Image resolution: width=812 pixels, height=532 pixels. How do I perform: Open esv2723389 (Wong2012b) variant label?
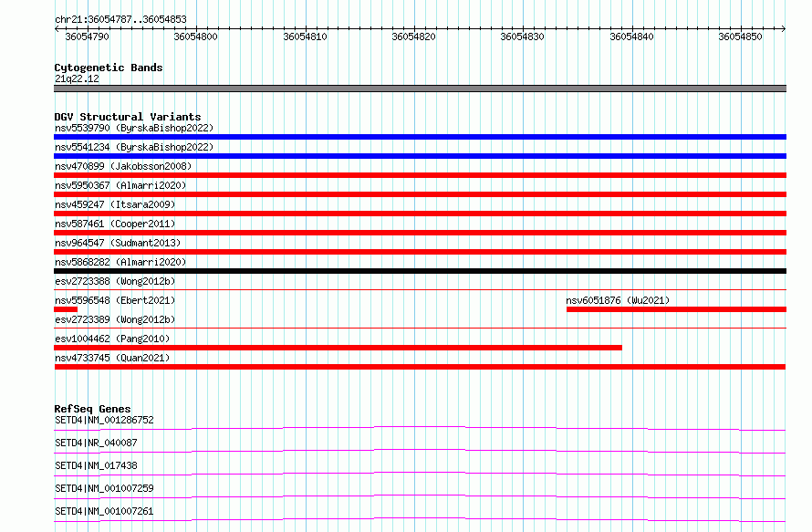[115, 319]
